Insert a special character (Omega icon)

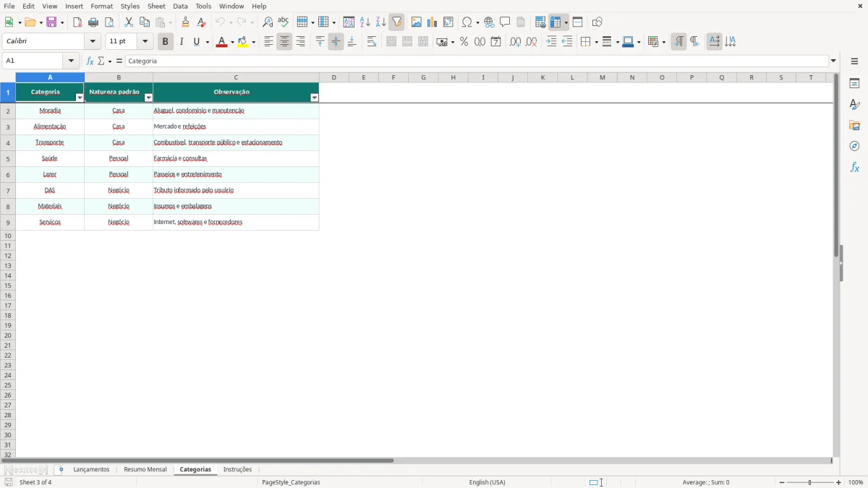click(467, 22)
